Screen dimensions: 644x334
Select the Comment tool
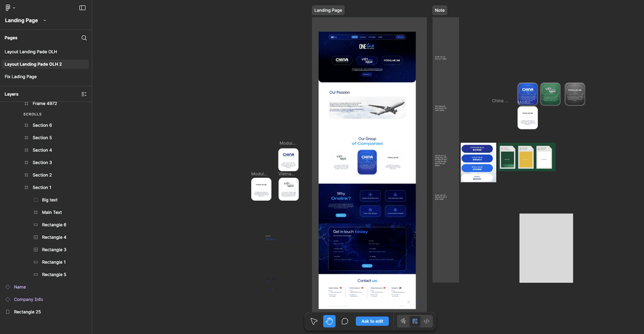[345, 321]
